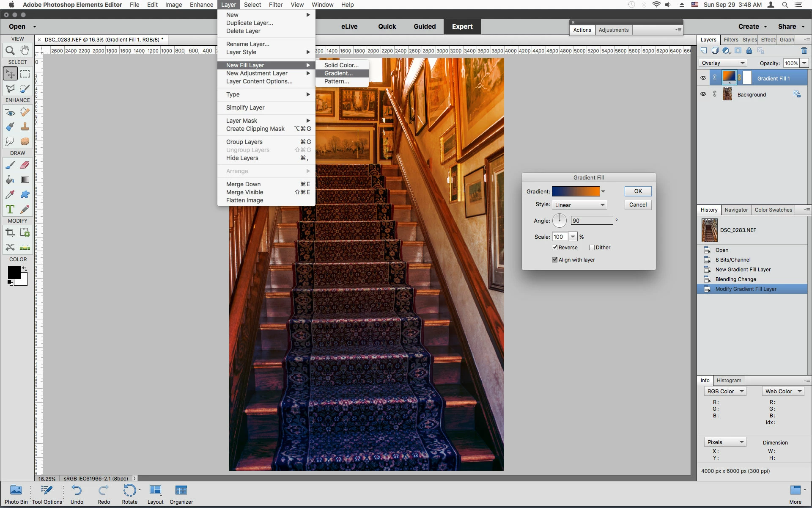Open the Scale percentage dropdown

573,237
